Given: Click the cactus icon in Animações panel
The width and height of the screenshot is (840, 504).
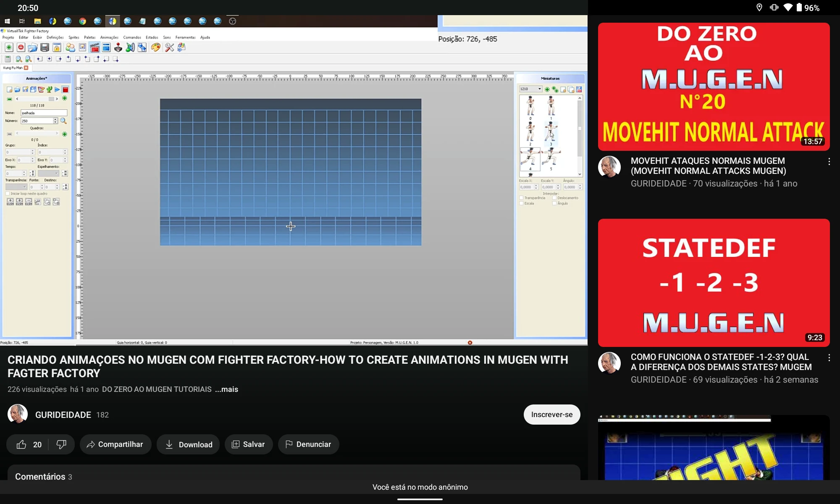Looking at the screenshot, I should click(49, 89).
